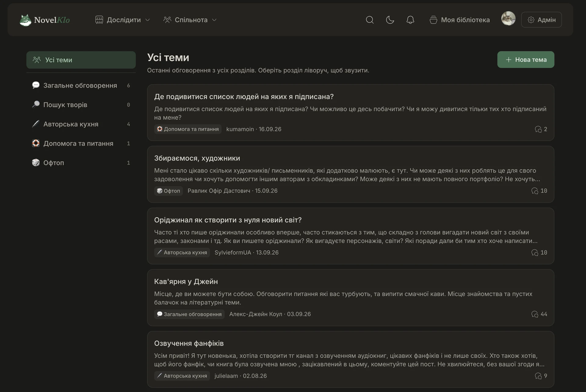Click people icon in Усі теми item
The width and height of the screenshot is (586, 392).
37,60
